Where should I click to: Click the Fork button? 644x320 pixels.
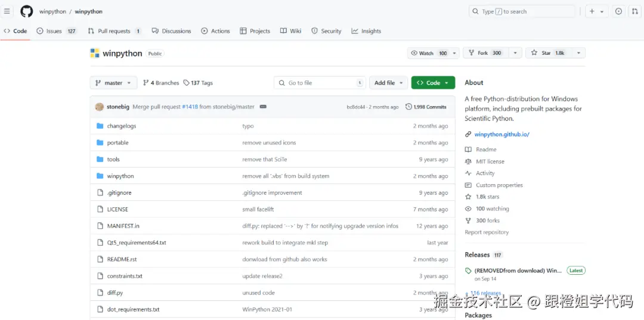pyautogui.click(x=486, y=53)
